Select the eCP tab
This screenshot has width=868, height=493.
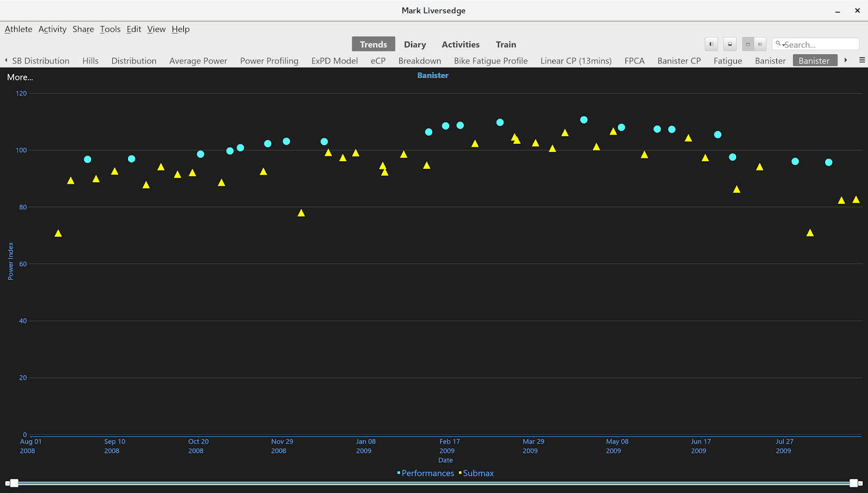click(378, 61)
